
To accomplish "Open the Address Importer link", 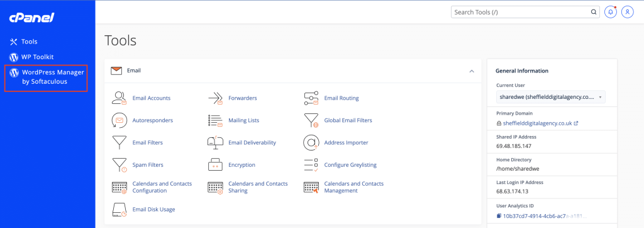I will click(x=347, y=143).
